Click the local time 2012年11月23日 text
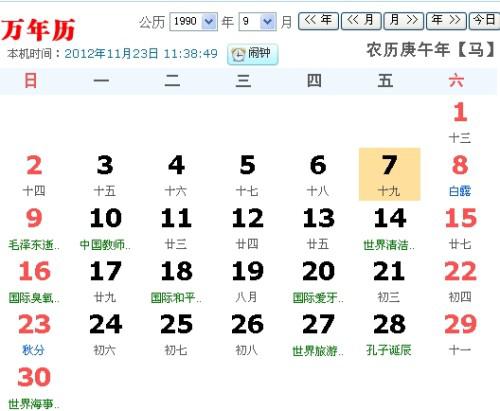The image size is (500, 411). click(141, 54)
